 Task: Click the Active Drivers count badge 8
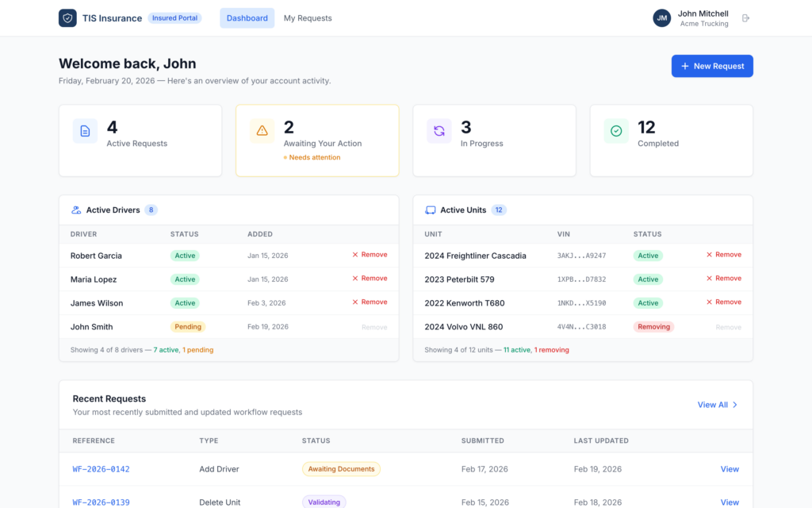coord(151,210)
